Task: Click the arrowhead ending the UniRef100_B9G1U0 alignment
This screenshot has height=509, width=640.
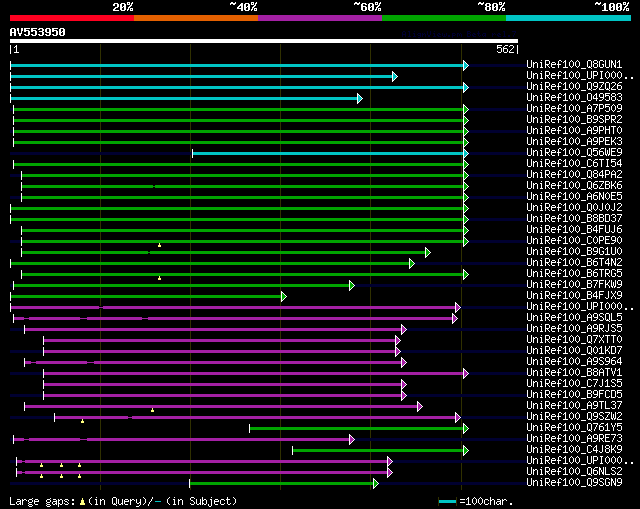Action: coord(428,253)
